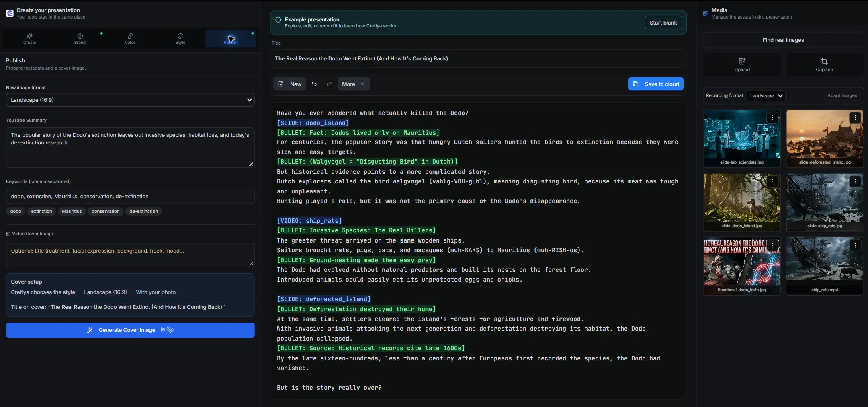The image size is (868, 407).
Task: Open the Voice tab
Action: (x=130, y=39)
